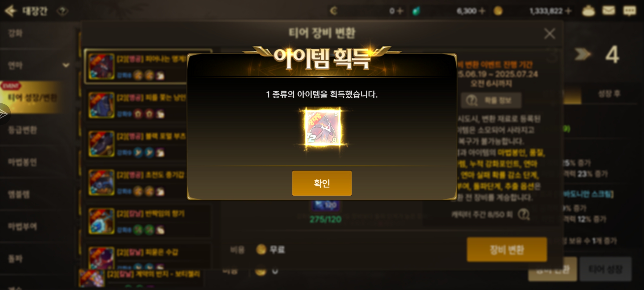Open the 확률 정보 info button
The width and height of the screenshot is (644, 290).
click(x=491, y=100)
